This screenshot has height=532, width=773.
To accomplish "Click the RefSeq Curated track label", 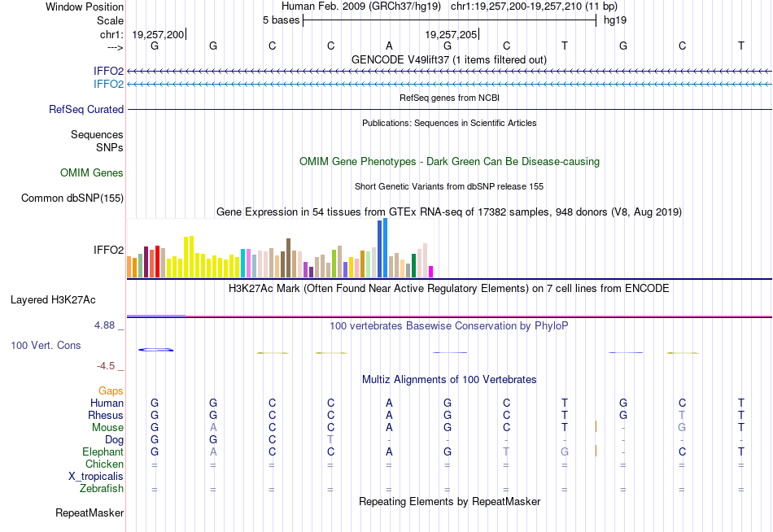I will [x=86, y=110].
